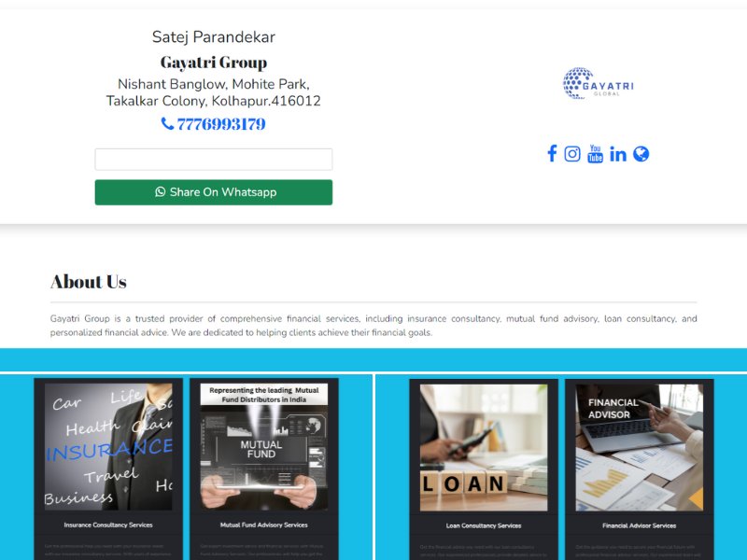Open the Insurance image thumbnail
This screenshot has height=560, width=747.
coord(108,447)
